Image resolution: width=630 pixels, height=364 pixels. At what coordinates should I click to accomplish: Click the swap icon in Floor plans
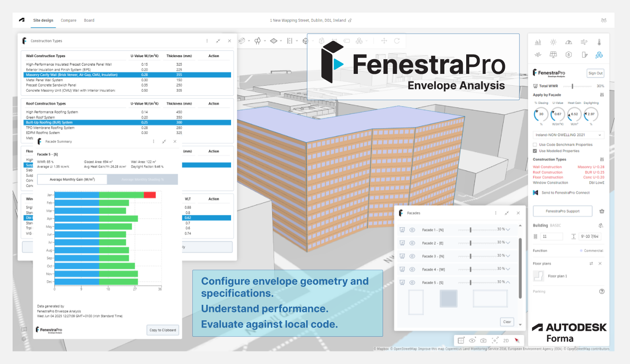(x=591, y=264)
